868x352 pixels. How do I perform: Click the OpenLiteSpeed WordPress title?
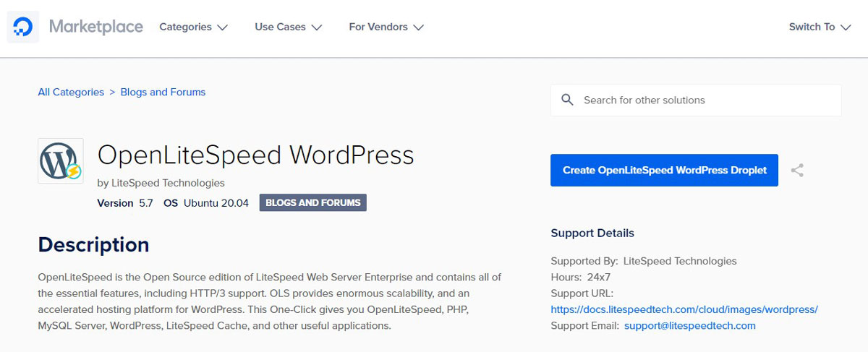pos(255,155)
